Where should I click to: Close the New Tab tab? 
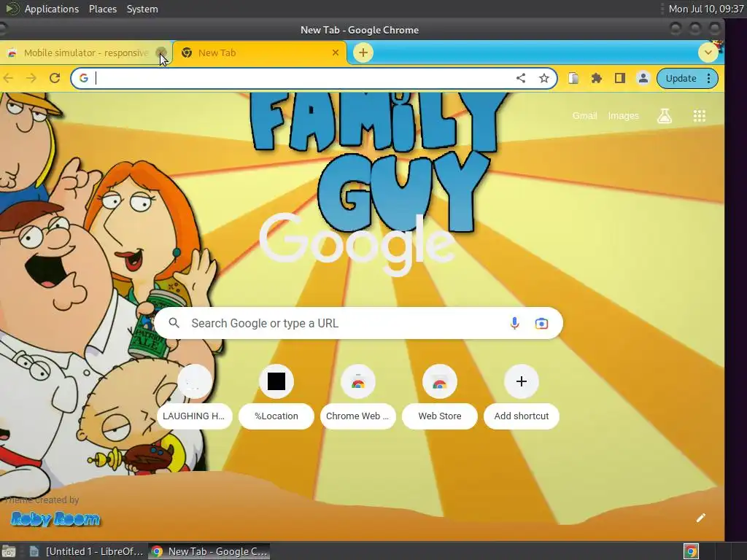336,52
